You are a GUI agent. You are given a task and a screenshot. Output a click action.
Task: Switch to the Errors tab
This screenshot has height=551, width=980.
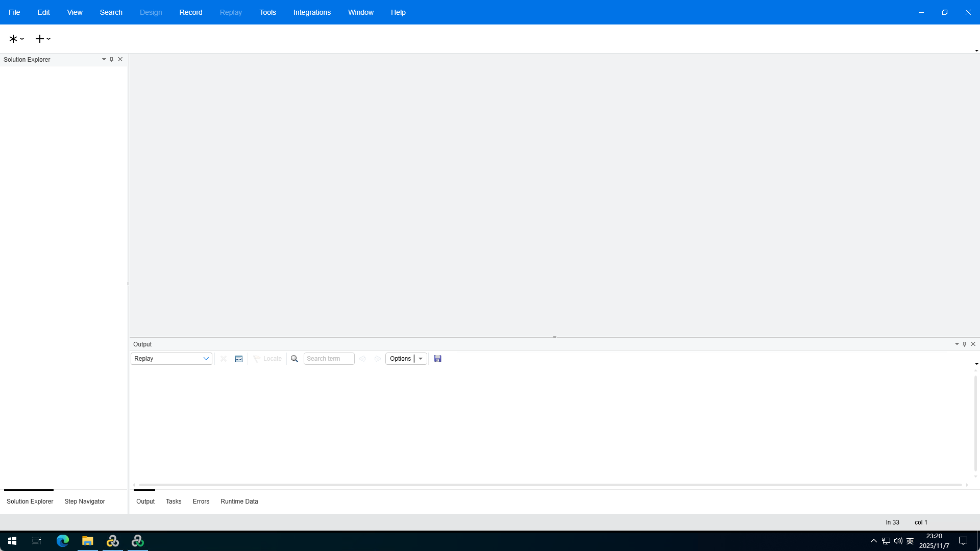tap(201, 502)
